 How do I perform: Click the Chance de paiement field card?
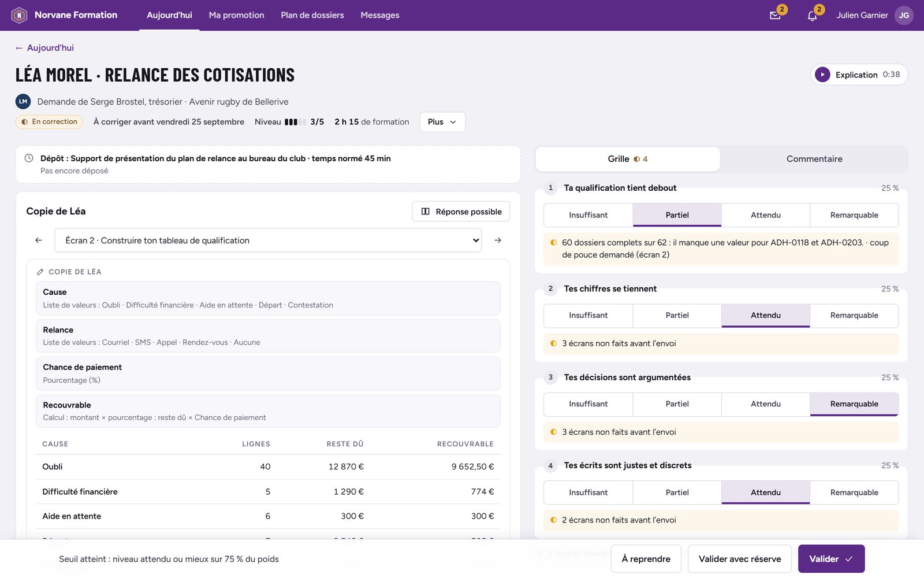(x=268, y=373)
